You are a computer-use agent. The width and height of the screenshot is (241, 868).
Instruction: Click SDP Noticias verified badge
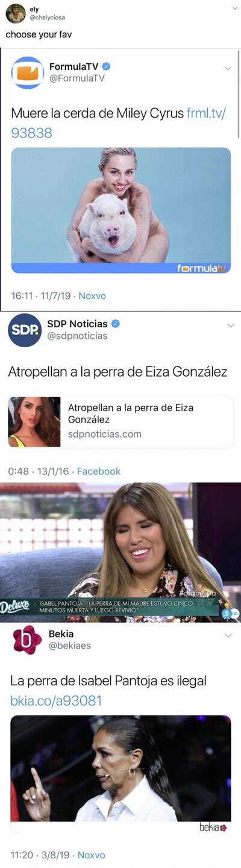coord(116,324)
